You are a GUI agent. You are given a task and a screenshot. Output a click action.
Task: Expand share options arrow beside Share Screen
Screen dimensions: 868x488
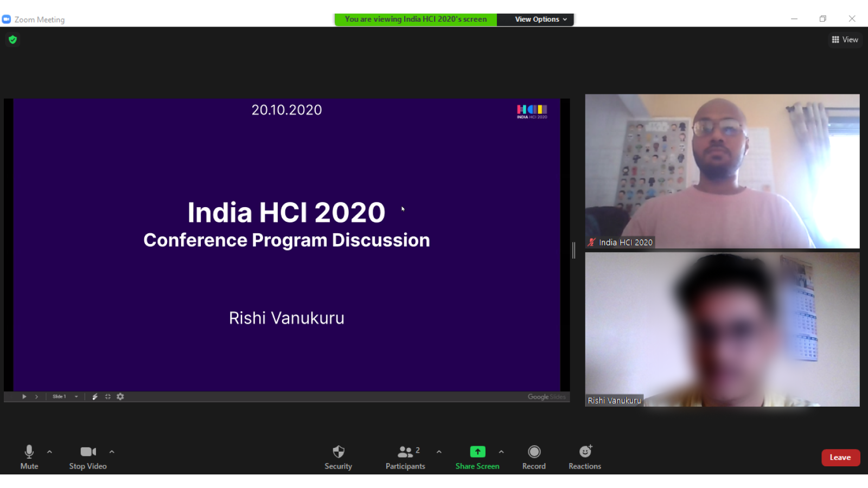point(501,452)
